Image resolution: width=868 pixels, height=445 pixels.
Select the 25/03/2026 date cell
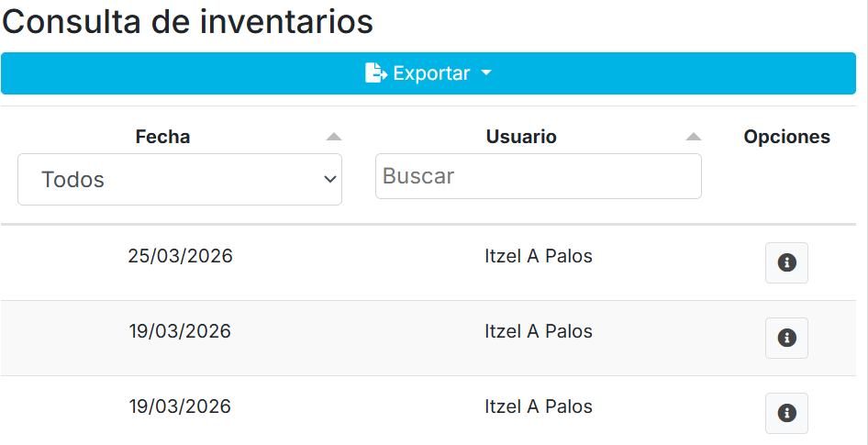(x=180, y=256)
